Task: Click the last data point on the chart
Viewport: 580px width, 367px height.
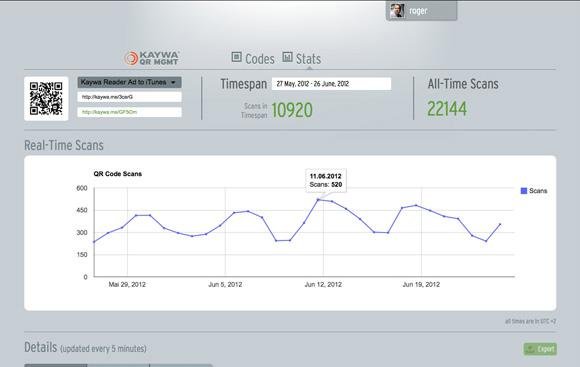Action: (500, 224)
